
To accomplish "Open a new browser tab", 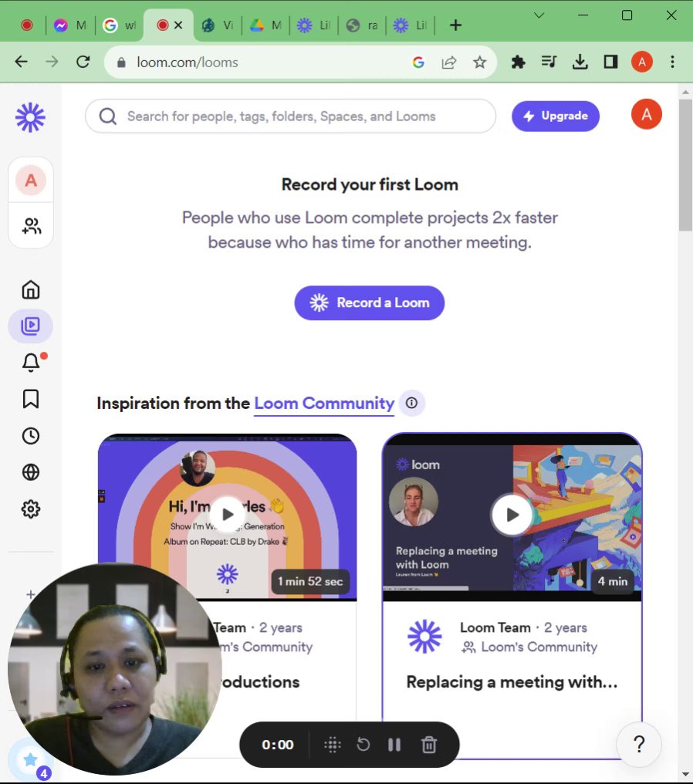I will click(455, 25).
